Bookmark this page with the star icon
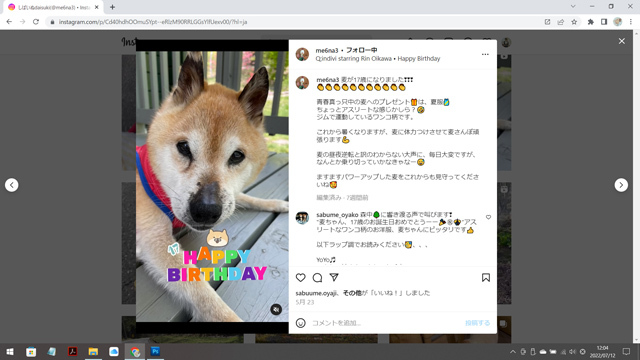 574,22
